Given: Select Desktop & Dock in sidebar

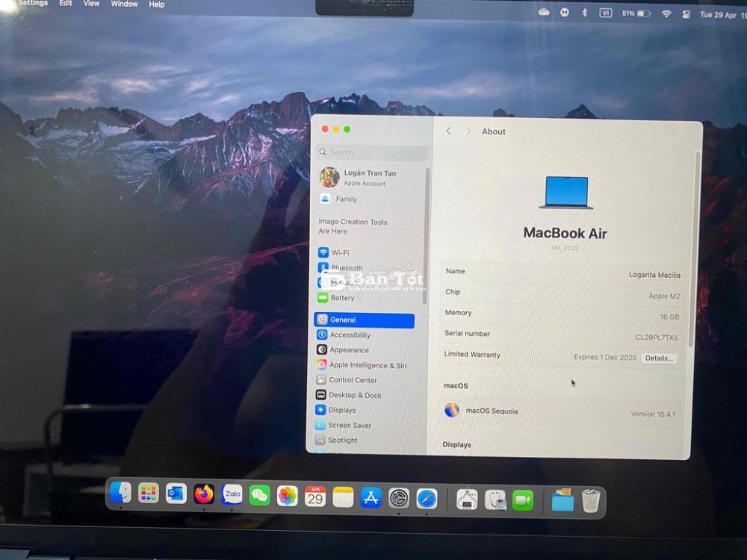Looking at the screenshot, I should tap(349, 395).
